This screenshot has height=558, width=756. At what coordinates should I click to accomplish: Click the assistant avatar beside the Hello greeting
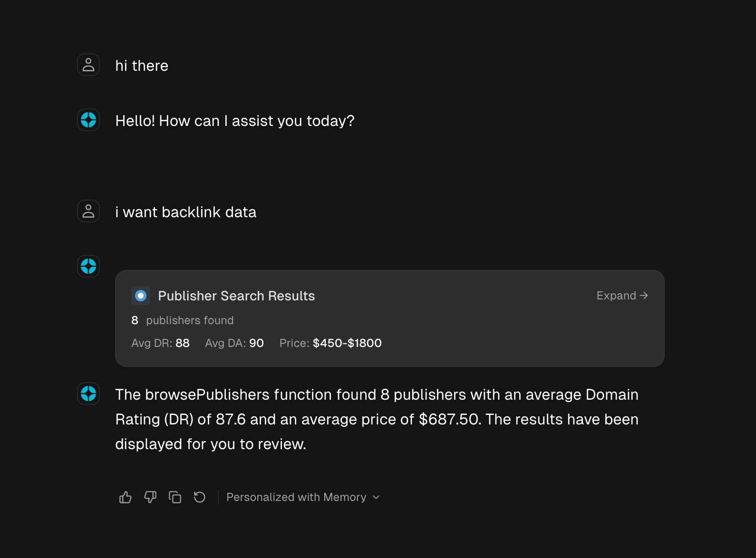coord(88,120)
